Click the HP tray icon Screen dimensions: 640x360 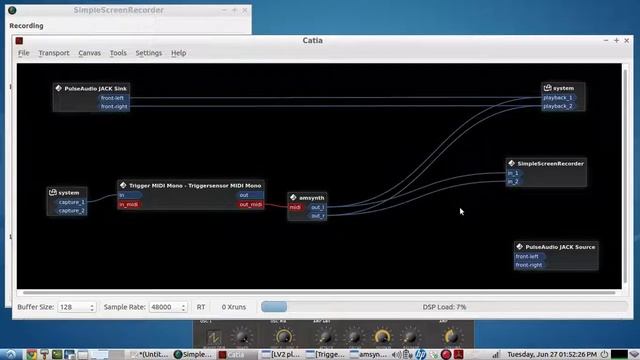coord(420,354)
